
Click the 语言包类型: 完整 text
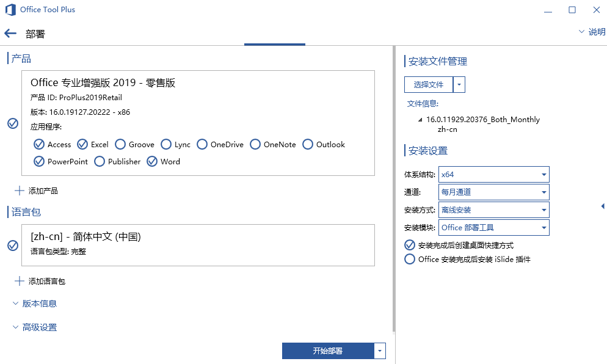(x=58, y=251)
